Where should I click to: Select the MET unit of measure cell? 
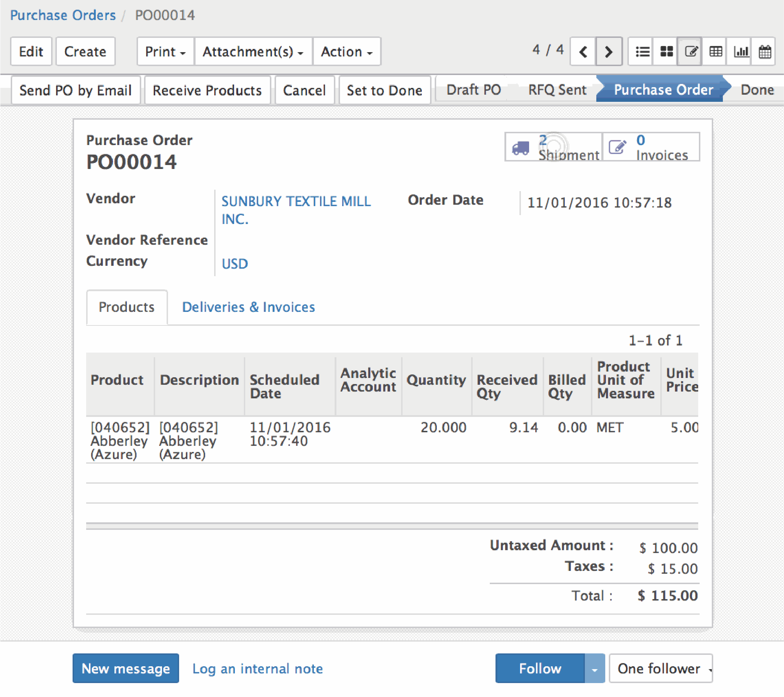pyautogui.click(x=626, y=440)
